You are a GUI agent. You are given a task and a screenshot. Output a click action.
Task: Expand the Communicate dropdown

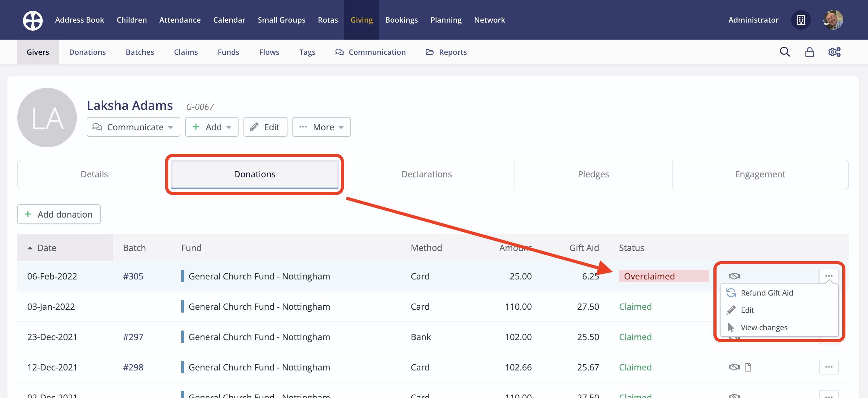tap(133, 127)
